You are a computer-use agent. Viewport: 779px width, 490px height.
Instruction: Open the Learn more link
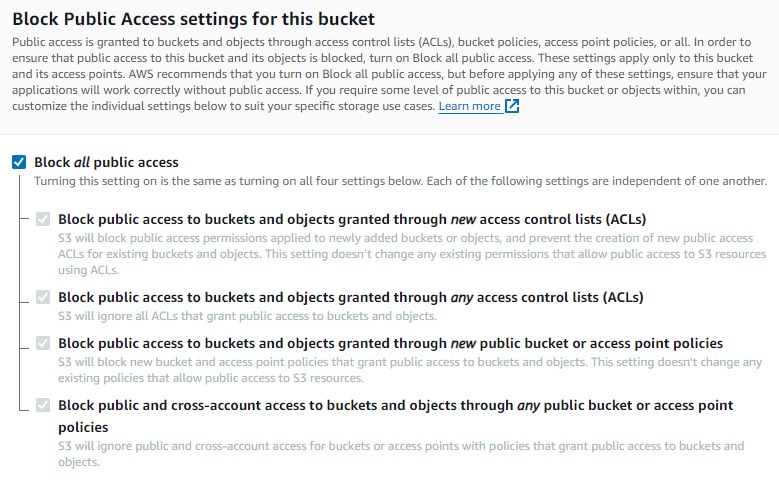pos(469,106)
